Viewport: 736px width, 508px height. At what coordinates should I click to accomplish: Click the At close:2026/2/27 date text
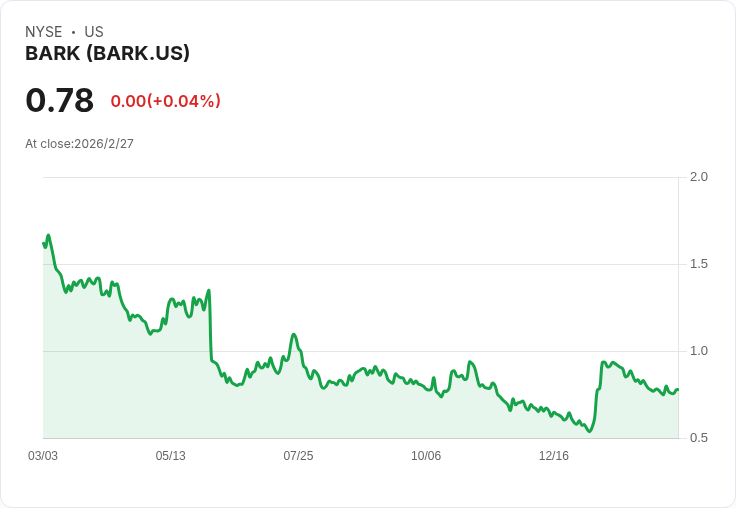tap(79, 144)
